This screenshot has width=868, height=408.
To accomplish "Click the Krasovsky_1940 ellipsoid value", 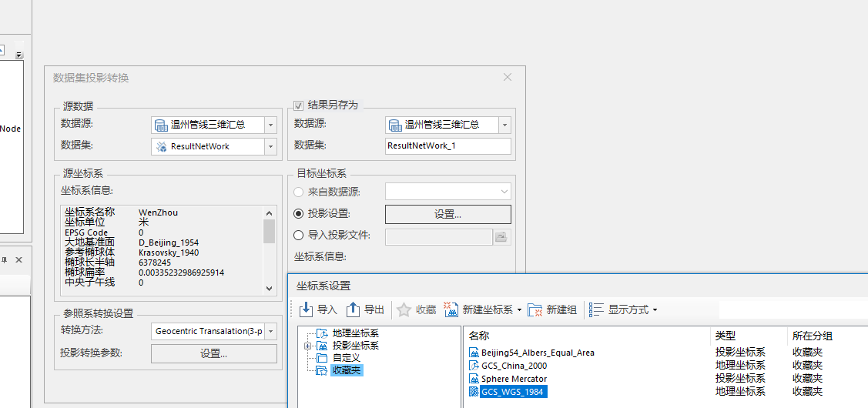I will [168, 252].
